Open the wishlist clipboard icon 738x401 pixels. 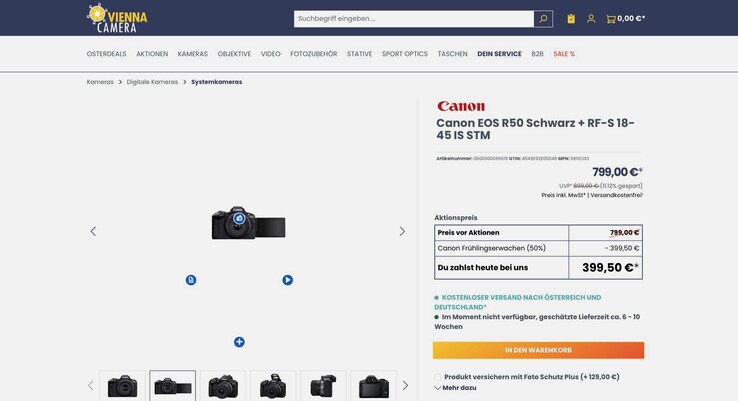point(571,19)
